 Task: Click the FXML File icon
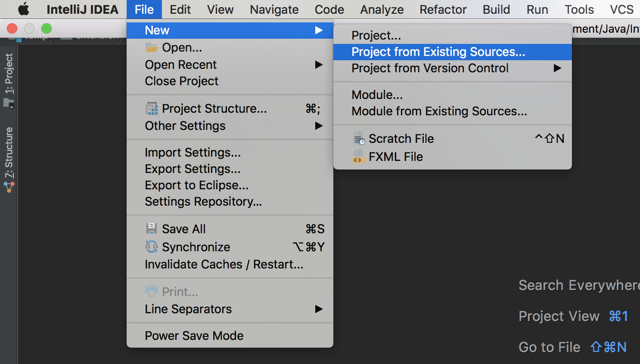[358, 157]
